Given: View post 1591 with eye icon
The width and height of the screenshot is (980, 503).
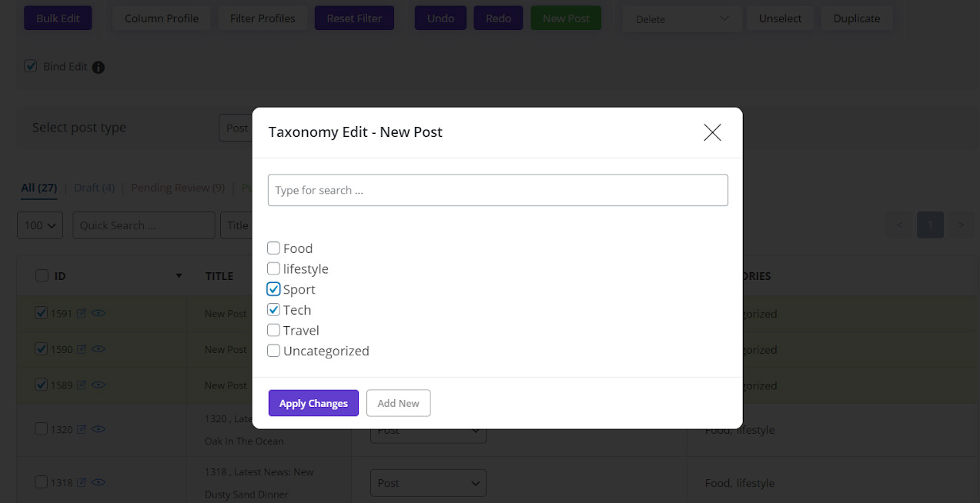Looking at the screenshot, I should [98, 314].
